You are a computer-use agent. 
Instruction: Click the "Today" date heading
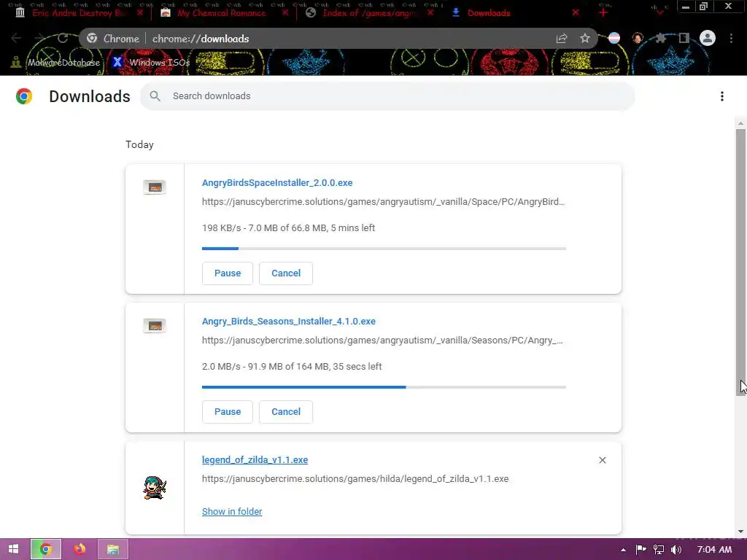pyautogui.click(x=139, y=145)
